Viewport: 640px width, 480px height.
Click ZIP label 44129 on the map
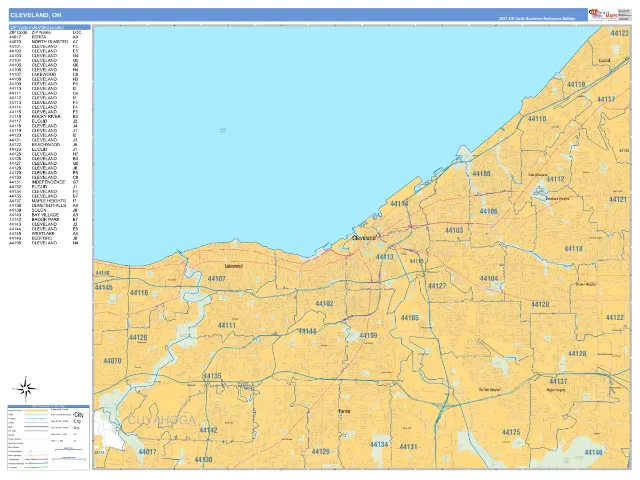[321, 451]
